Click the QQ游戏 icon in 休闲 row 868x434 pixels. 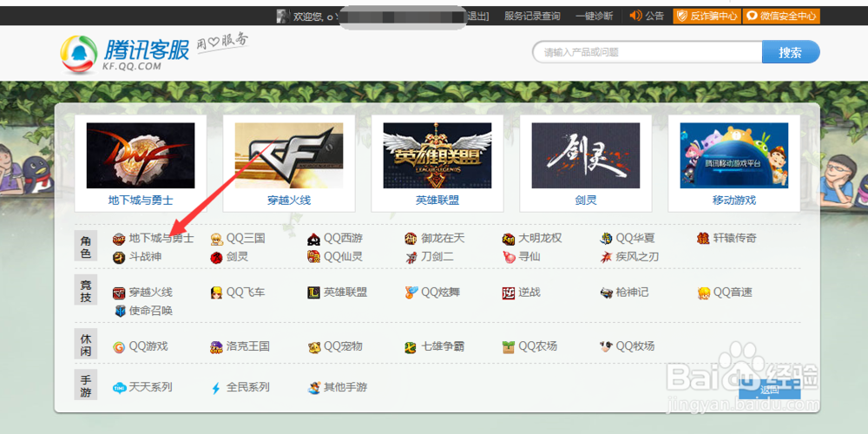pyautogui.click(x=118, y=347)
